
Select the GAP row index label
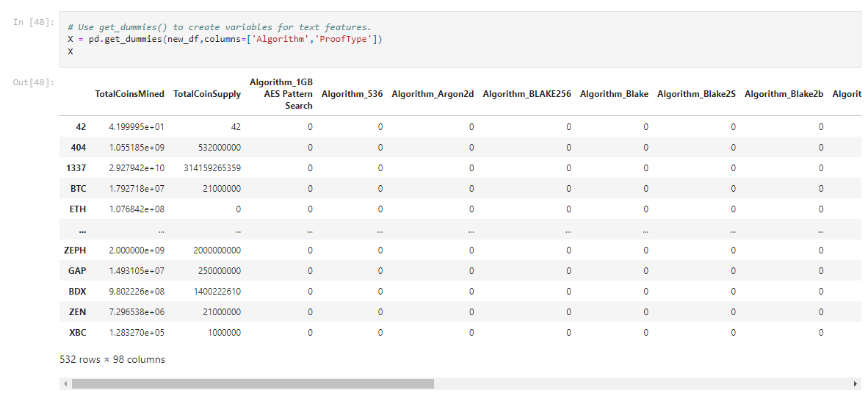[x=78, y=271]
